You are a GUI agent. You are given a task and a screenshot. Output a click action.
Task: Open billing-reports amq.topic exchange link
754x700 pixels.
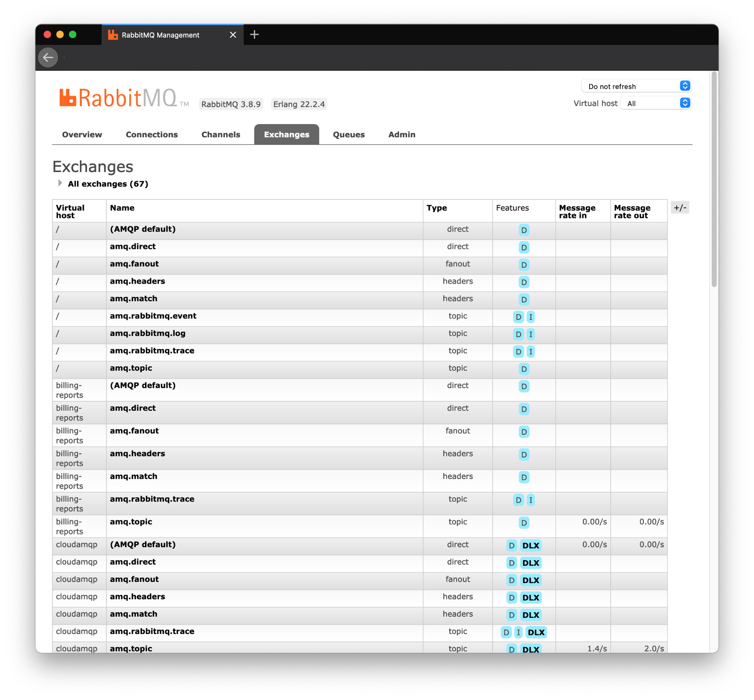(x=131, y=522)
